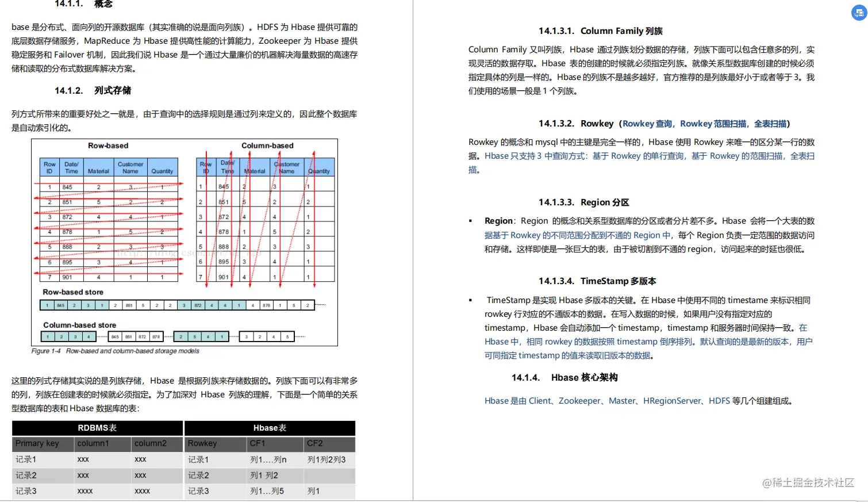Click the 'RDBMS表' black table header
The image size is (868, 502).
(97, 428)
